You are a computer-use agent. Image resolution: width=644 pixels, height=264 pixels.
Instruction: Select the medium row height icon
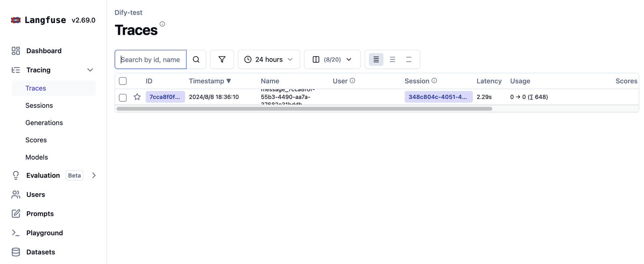click(x=392, y=60)
